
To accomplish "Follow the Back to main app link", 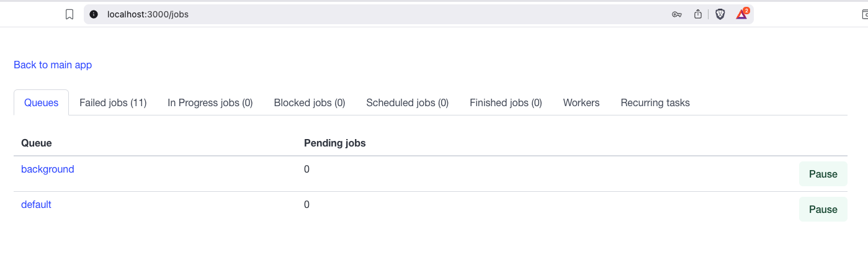I will pos(53,65).
